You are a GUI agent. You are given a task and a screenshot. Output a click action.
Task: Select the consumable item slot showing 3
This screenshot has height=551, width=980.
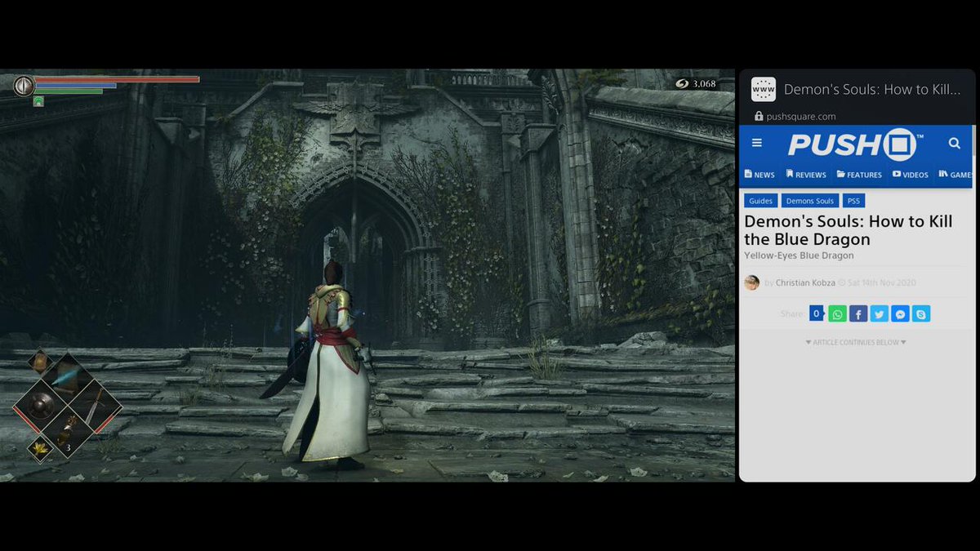(67, 431)
